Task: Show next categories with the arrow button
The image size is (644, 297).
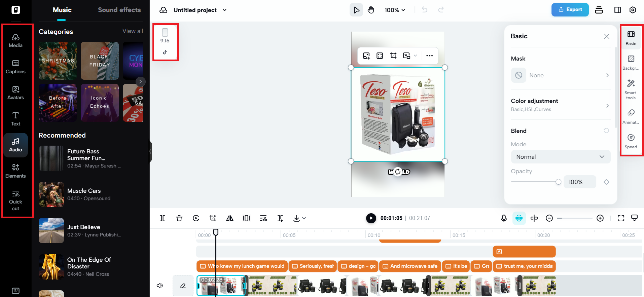Action: 140,81
